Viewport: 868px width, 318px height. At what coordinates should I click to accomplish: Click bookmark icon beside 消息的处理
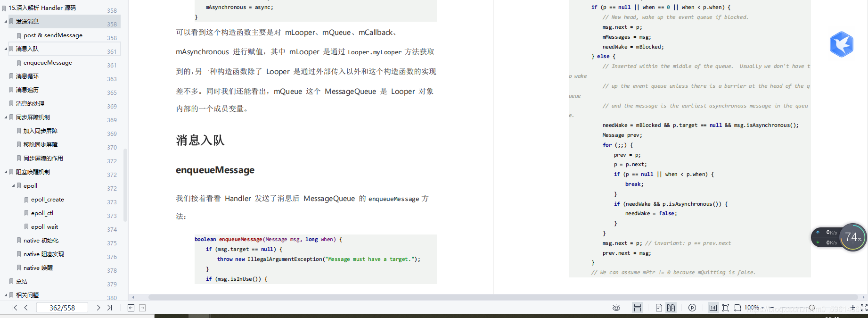11,103
